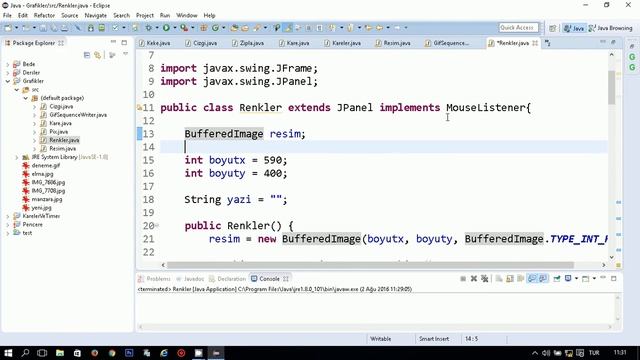The width and height of the screenshot is (640, 360).
Task: Click the Task View taskbar icon
Action: coord(42,353)
